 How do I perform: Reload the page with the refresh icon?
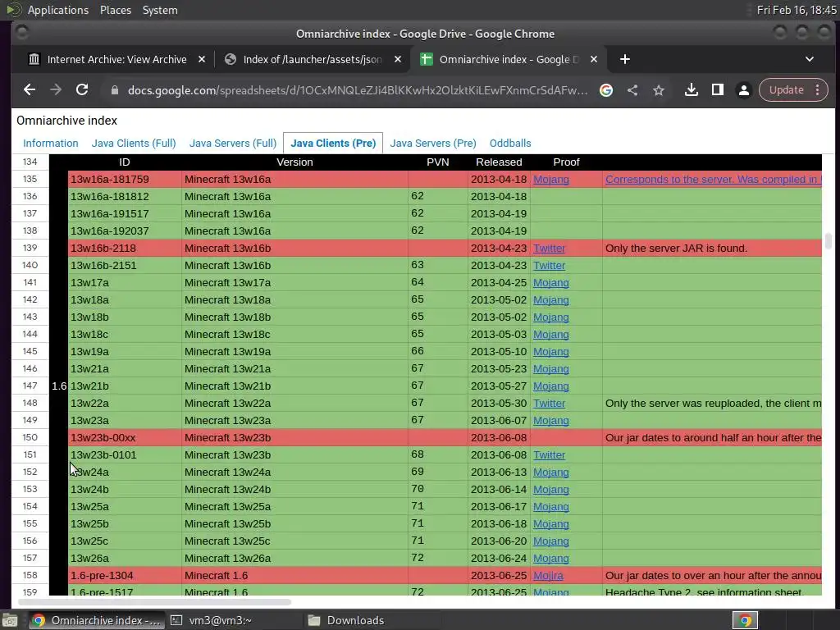pyautogui.click(x=82, y=90)
